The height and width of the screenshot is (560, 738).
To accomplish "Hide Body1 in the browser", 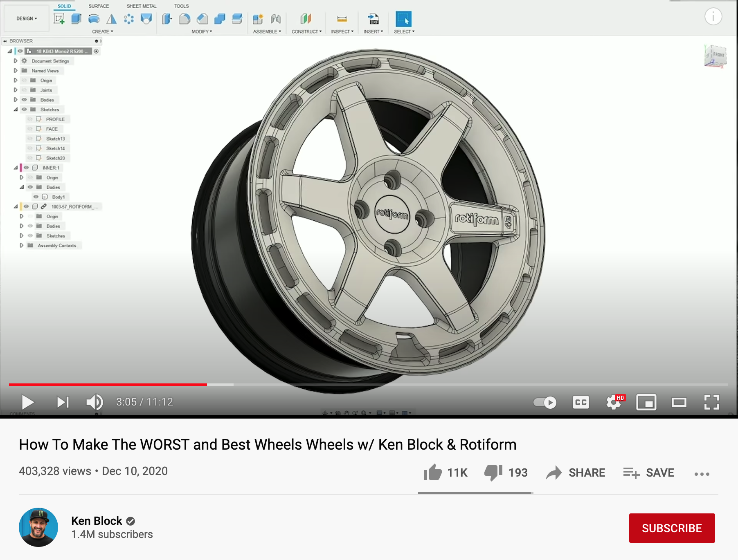I will (x=36, y=197).
